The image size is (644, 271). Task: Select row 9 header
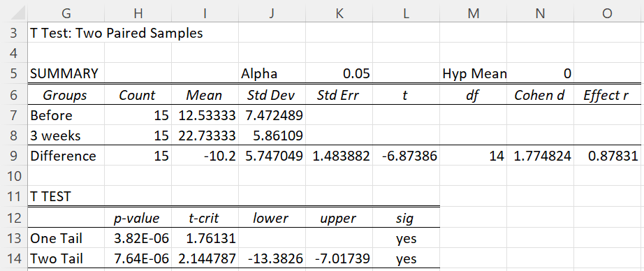click(13, 156)
